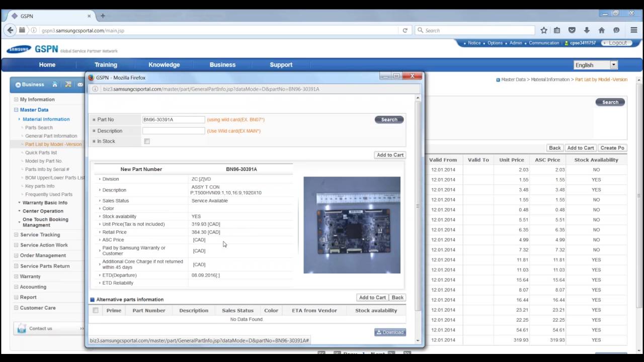Click the Download button in popup
Screen dimensions: 644x362
coord(390,332)
